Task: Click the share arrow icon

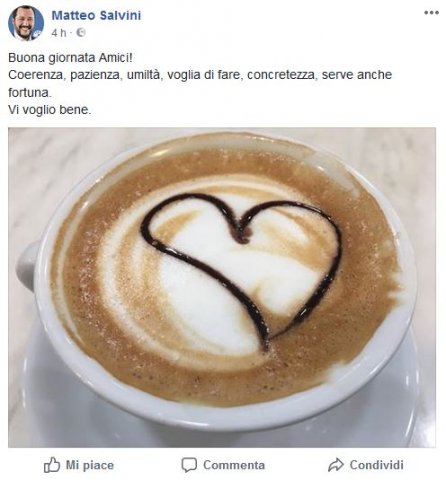Action: click(336, 465)
